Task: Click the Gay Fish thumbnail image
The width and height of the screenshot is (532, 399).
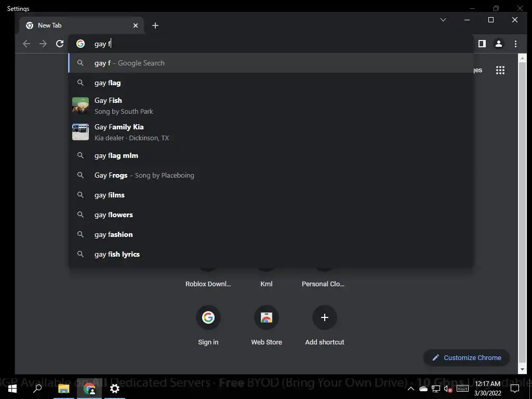Action: [x=81, y=105]
